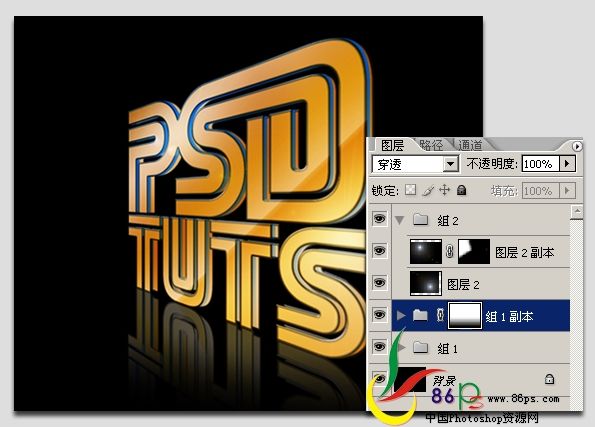
Task: Select the 组 1 folder icon
Action: 420,347
